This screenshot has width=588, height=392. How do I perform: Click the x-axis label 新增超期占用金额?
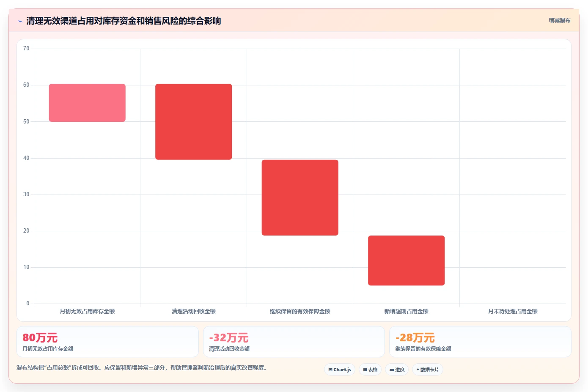pos(407,311)
